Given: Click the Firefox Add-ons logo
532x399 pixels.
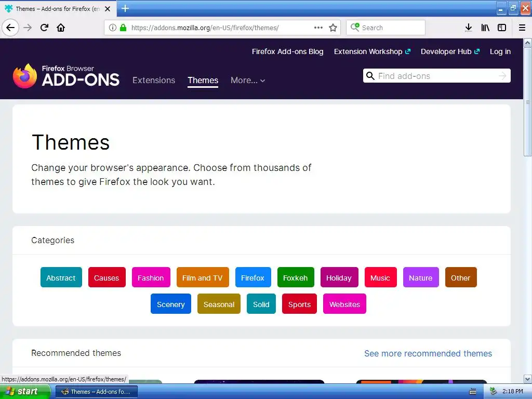Looking at the screenshot, I should pyautogui.click(x=66, y=76).
